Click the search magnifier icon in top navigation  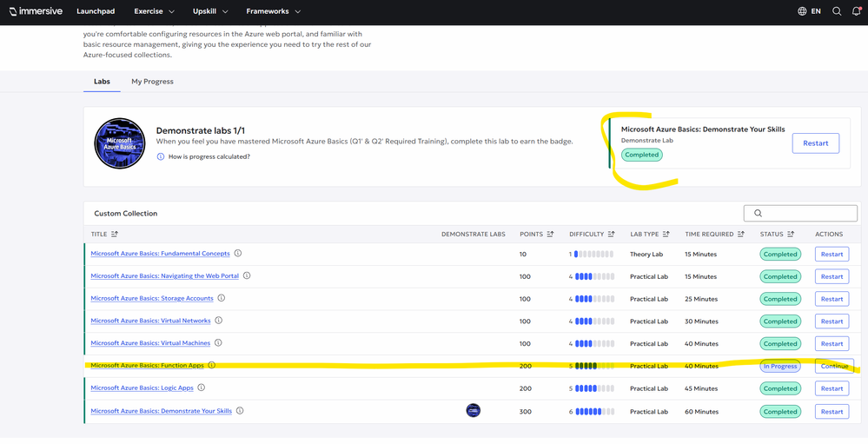pyautogui.click(x=837, y=11)
